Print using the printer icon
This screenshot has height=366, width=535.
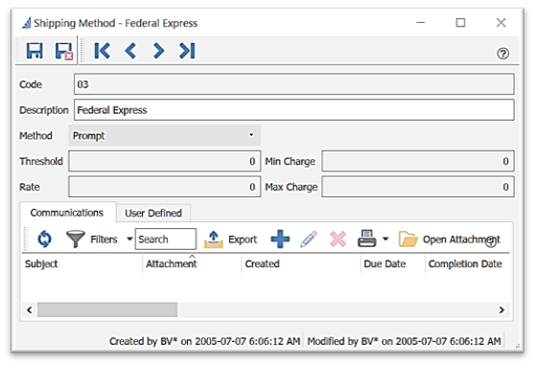tap(366, 238)
